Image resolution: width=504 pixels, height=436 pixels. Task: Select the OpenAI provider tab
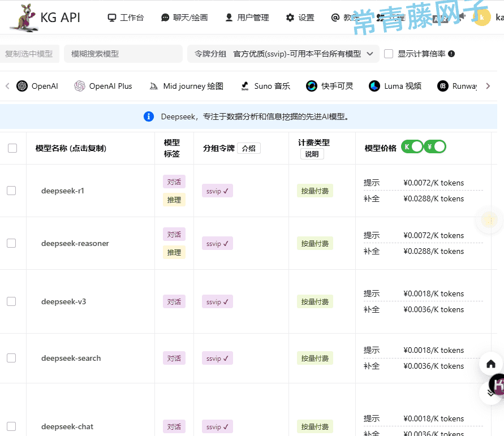click(x=37, y=86)
